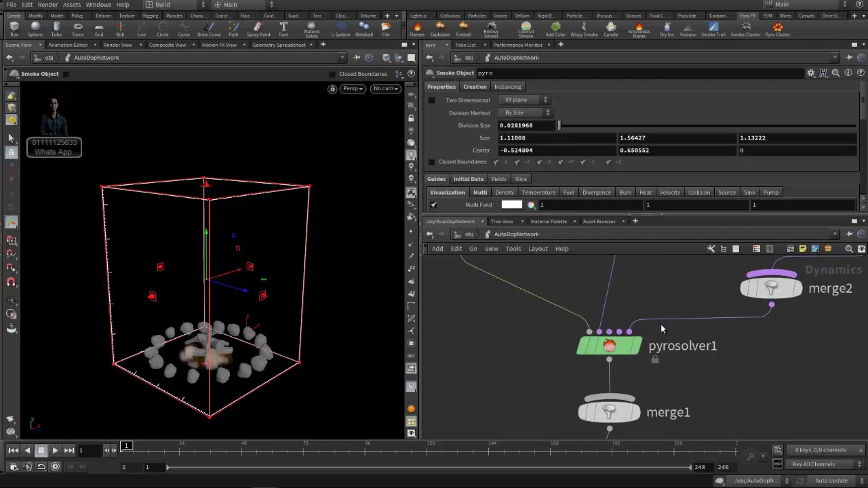Toggle the -Y boundary checkbox
The width and height of the screenshot is (868, 488).
coord(540,162)
